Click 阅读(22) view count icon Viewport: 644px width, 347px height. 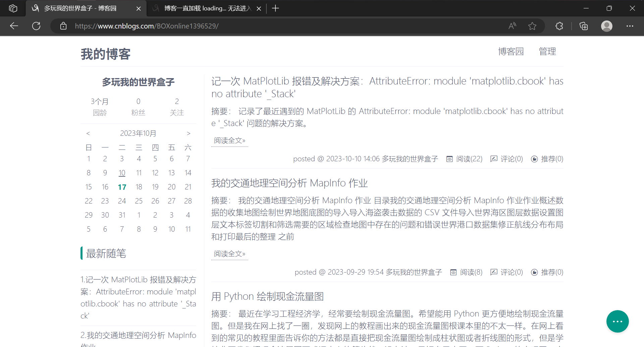449,159
